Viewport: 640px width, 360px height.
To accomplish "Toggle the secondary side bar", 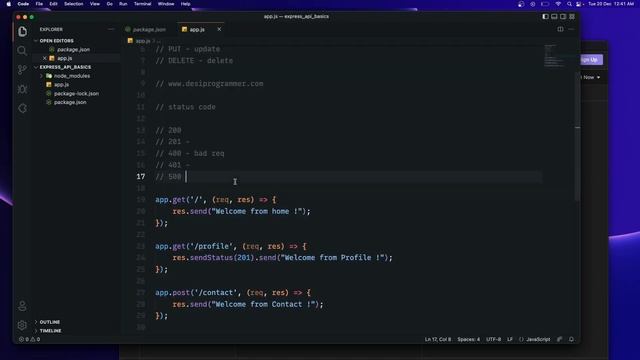I will coord(563,17).
